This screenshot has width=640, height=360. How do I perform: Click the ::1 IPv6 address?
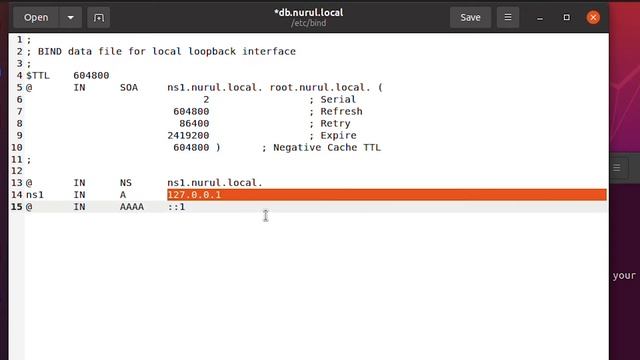point(176,207)
